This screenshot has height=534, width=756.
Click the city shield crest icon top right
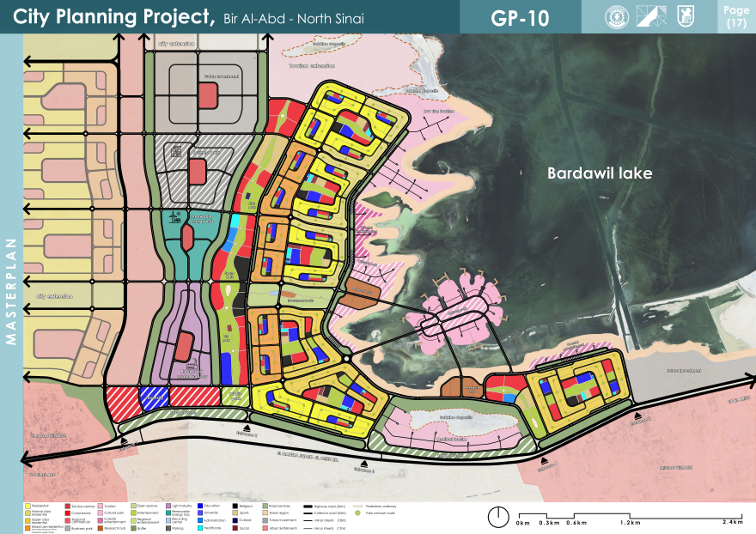(686, 16)
